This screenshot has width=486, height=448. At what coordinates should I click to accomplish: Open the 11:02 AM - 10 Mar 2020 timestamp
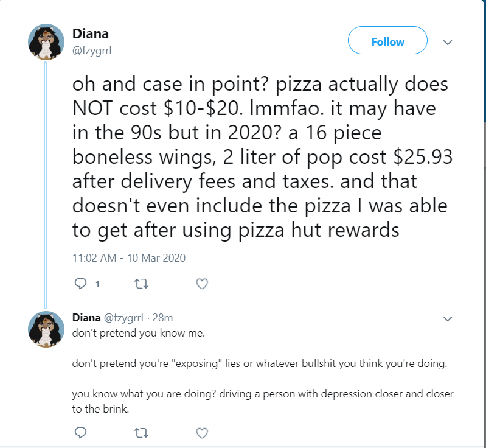pyautogui.click(x=129, y=258)
